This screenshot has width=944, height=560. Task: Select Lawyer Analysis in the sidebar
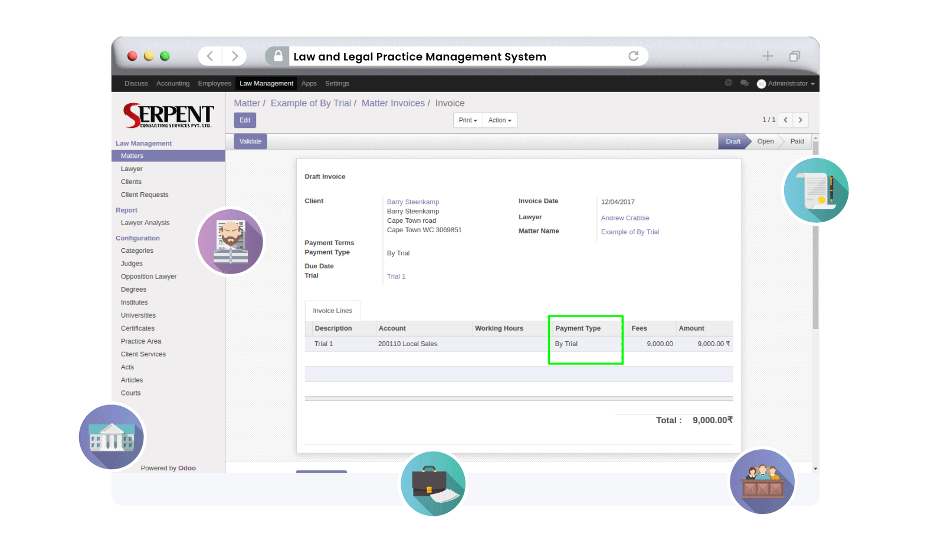145,223
